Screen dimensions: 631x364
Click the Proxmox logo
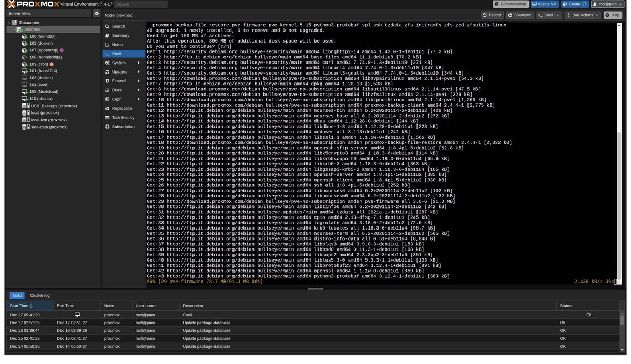(x=33, y=4)
